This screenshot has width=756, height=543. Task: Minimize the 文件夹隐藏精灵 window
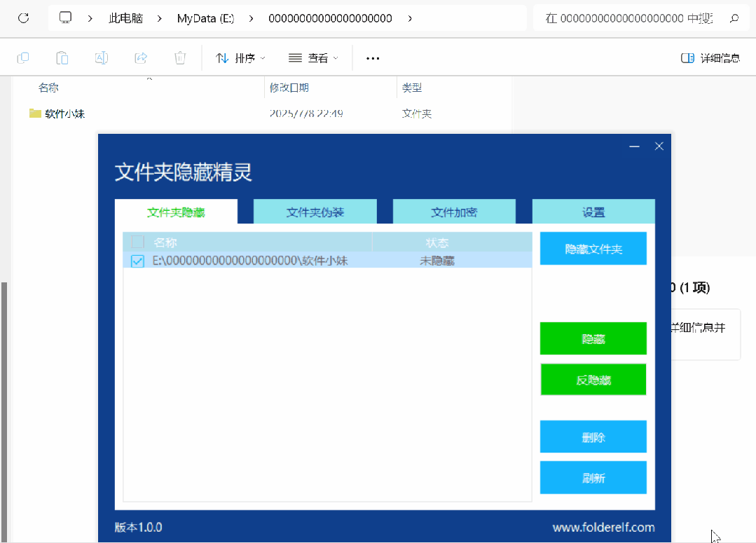click(x=634, y=146)
